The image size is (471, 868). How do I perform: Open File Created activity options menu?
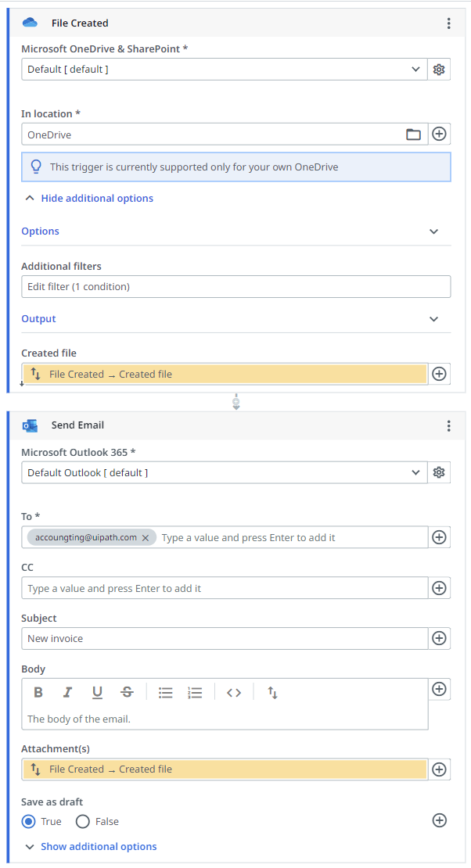click(x=448, y=23)
